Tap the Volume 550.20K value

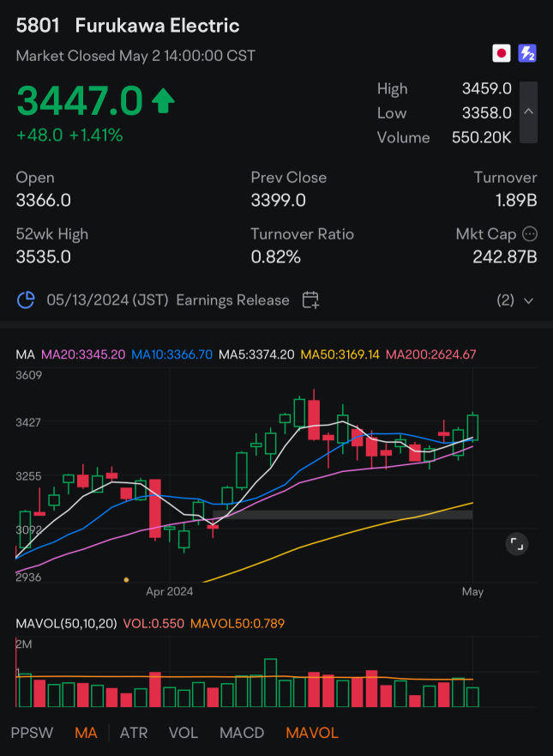point(482,138)
